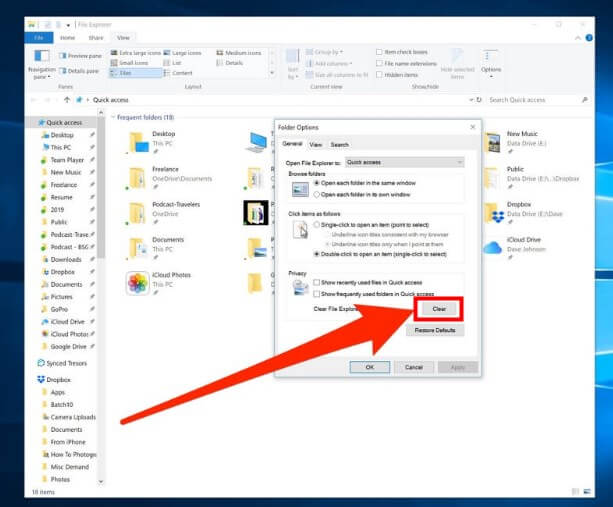Open View tab in Folder Options
This screenshot has width=613, height=507.
[x=315, y=145]
